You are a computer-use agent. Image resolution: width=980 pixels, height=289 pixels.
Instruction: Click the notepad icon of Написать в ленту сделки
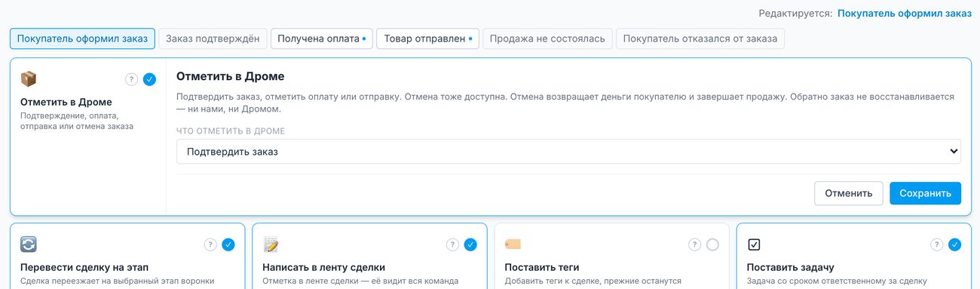coord(271,244)
